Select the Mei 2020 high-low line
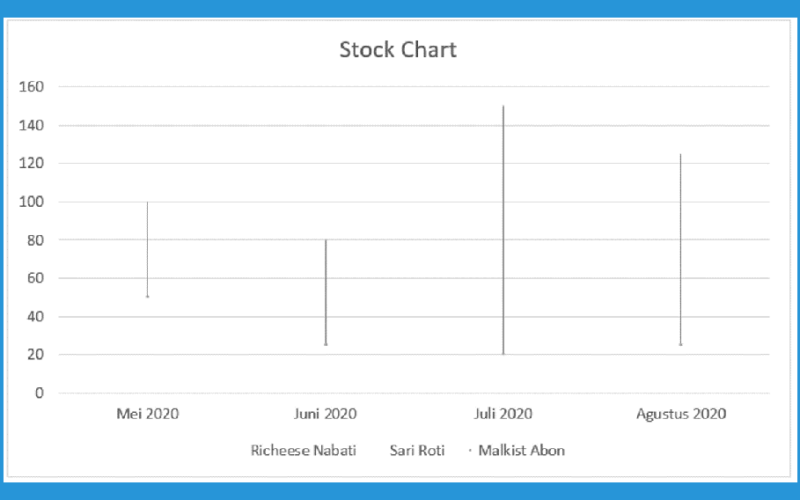The height and width of the screenshot is (500, 800). coord(147,249)
